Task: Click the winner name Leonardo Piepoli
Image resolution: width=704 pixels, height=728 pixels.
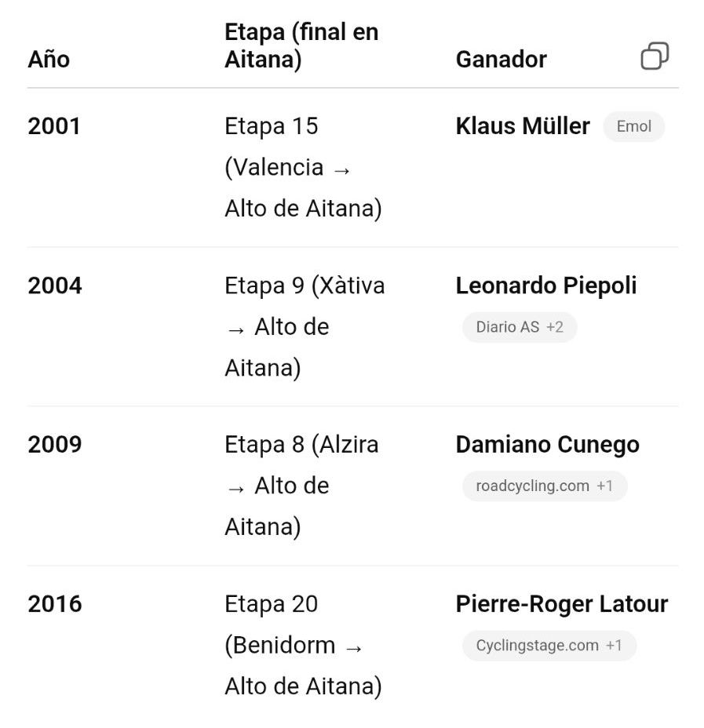Action: pos(545,286)
